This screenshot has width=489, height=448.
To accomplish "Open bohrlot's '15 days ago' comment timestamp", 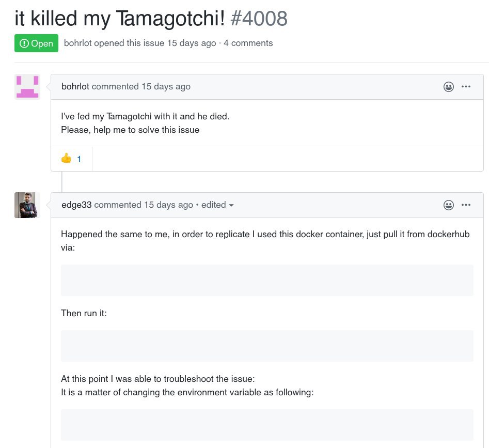I will (x=166, y=86).
